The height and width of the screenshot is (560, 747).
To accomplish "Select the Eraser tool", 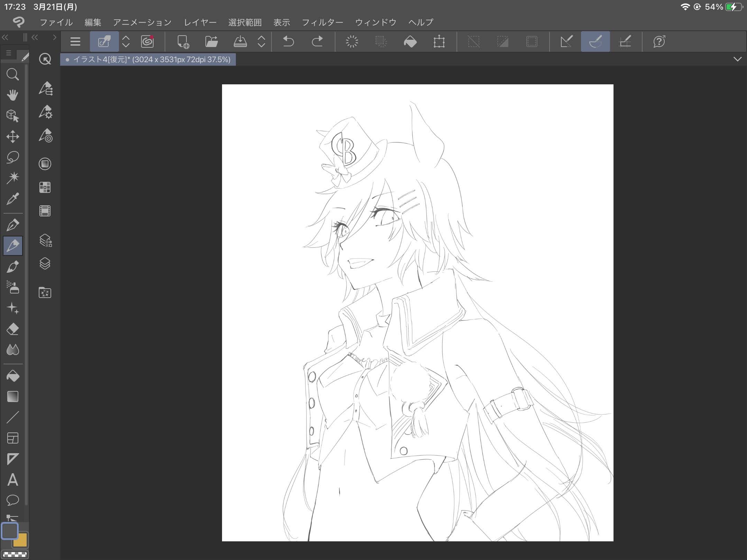I will coord(13,329).
